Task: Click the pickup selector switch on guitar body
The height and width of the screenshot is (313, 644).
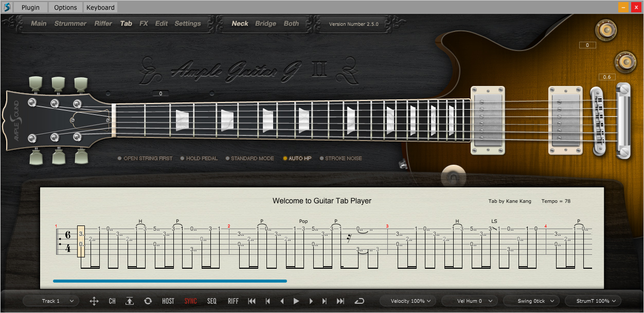Action: point(454,178)
